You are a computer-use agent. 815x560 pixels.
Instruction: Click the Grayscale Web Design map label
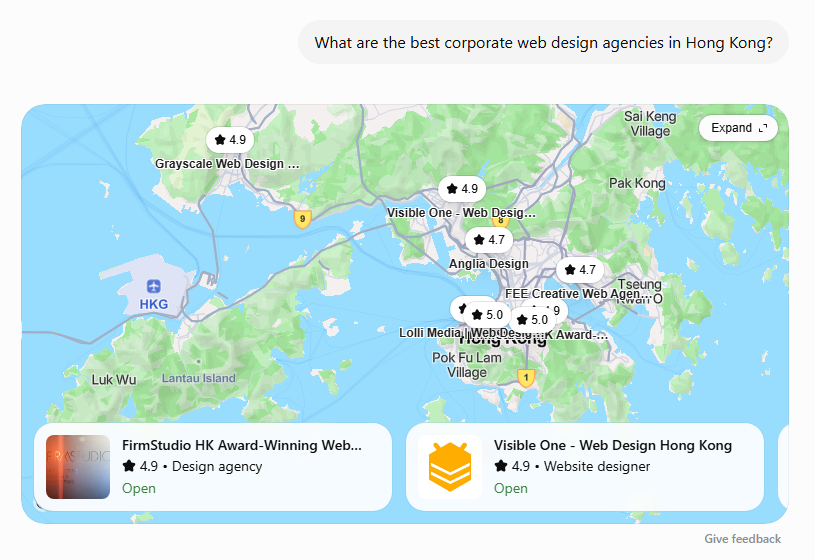(x=227, y=164)
